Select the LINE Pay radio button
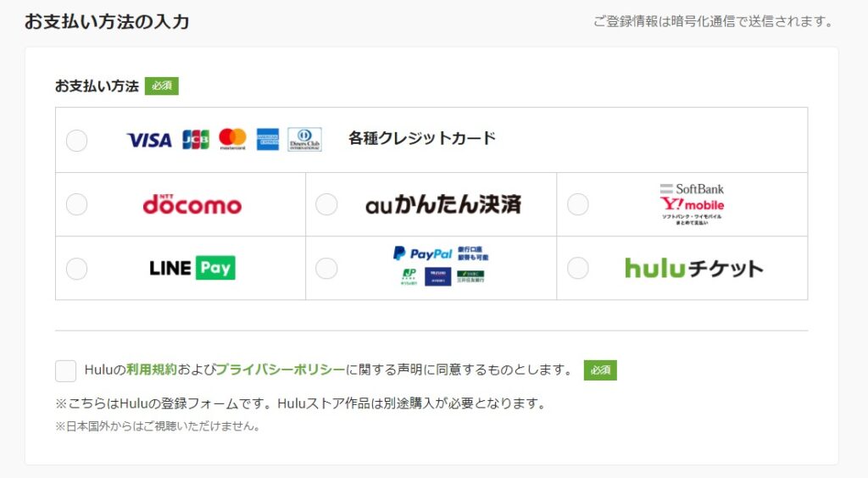 tap(76, 269)
